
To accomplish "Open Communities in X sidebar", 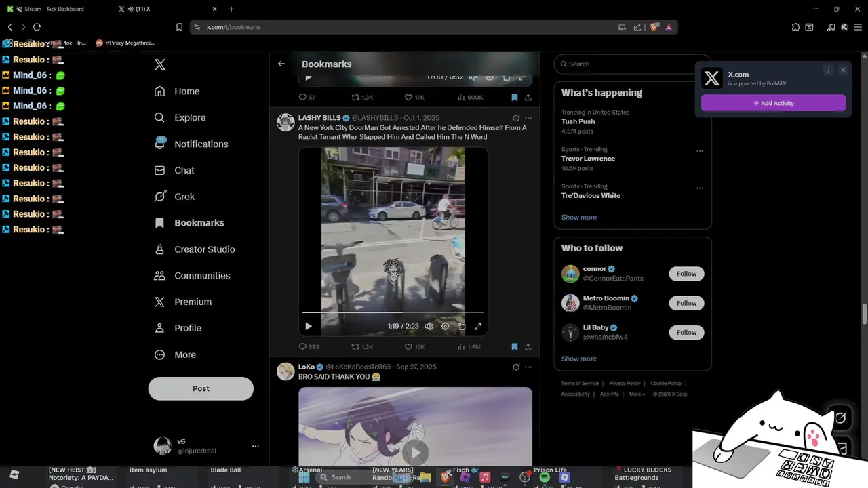I will (x=192, y=276).
